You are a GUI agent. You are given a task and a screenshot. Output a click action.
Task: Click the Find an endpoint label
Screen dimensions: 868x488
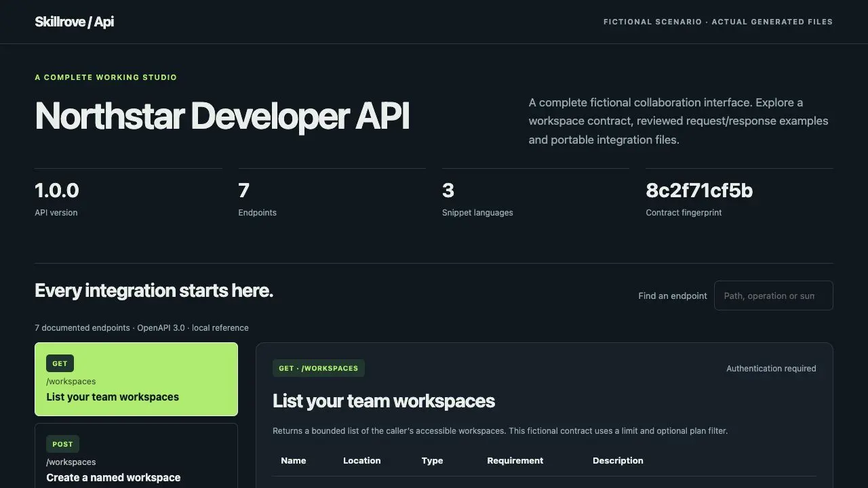pos(673,296)
